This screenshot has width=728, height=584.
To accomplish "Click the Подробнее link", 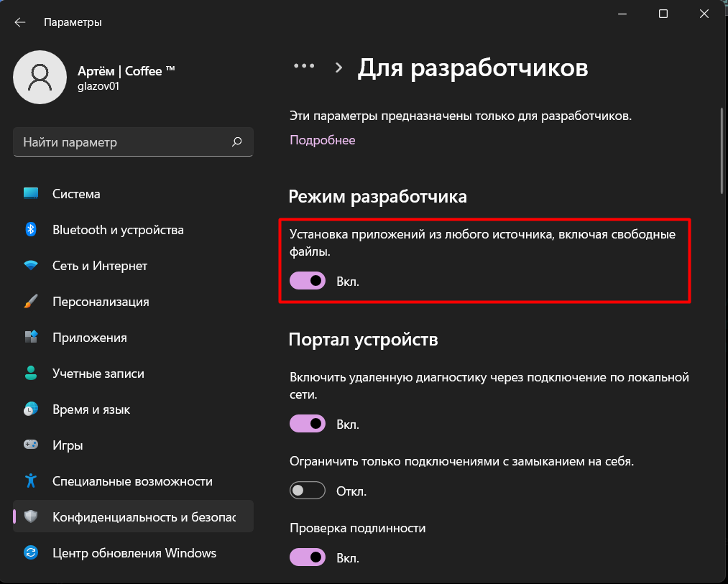I will pos(322,139).
